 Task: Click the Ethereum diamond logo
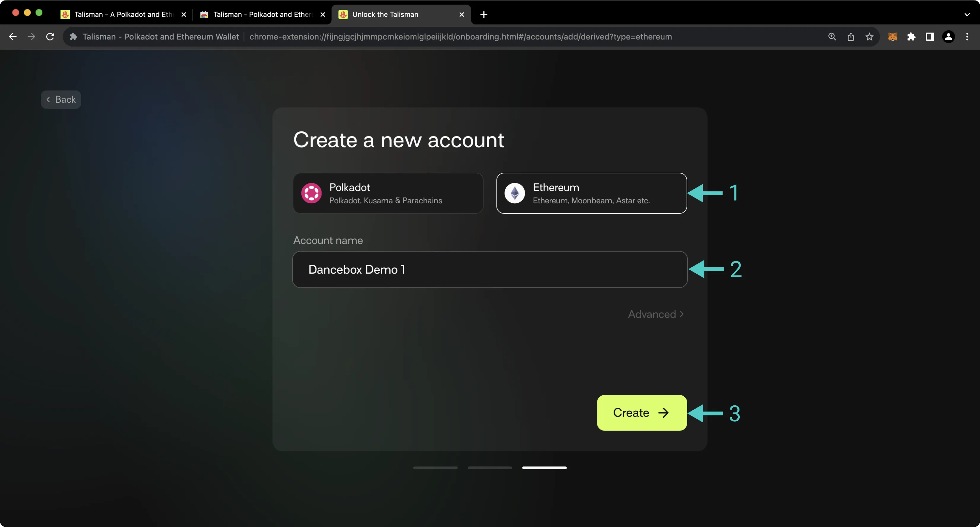pyautogui.click(x=515, y=193)
